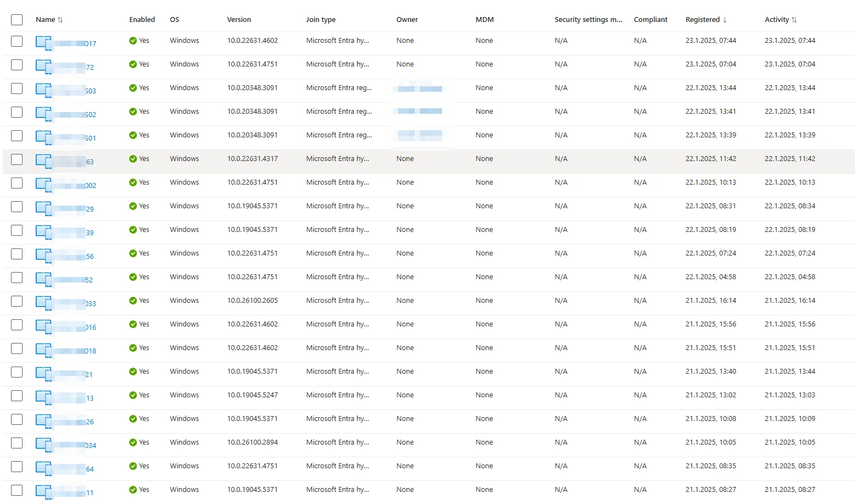Click the sort arrows beside the Activity header
This screenshot has width=855, height=504.
click(x=794, y=20)
